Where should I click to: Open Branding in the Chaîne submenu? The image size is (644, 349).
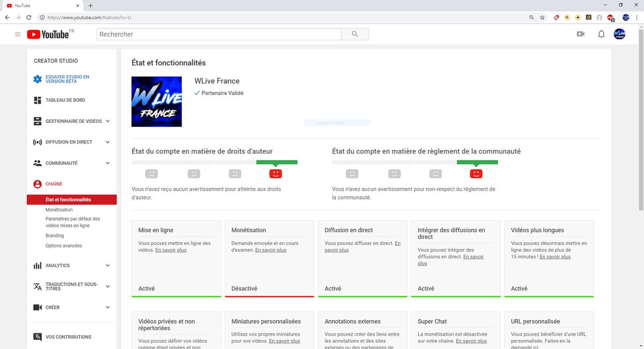click(x=55, y=236)
